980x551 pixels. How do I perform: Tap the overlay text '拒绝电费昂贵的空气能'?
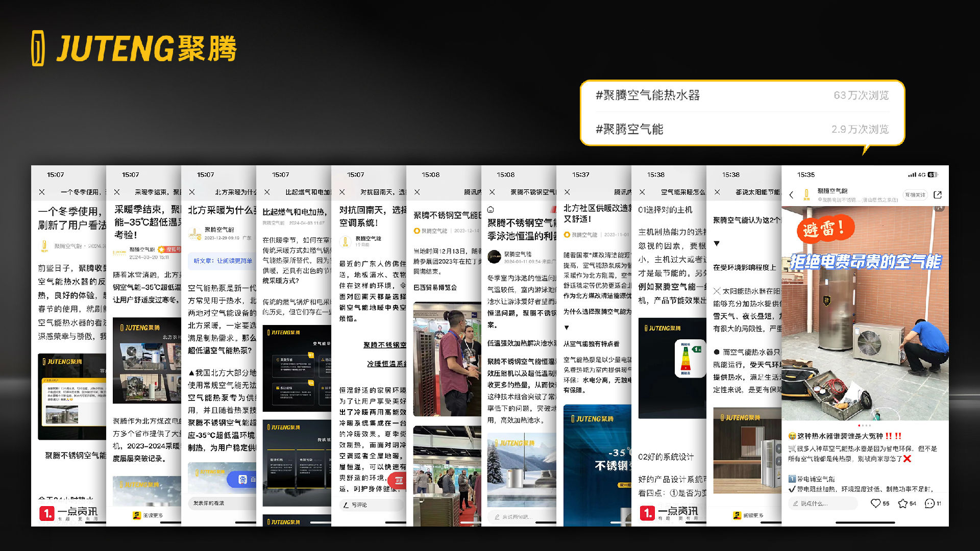(865, 262)
